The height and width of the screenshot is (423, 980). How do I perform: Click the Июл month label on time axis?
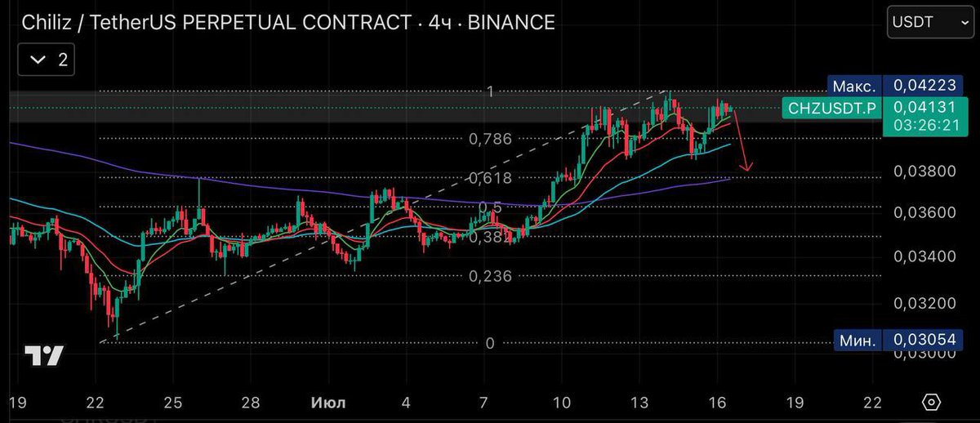(328, 403)
